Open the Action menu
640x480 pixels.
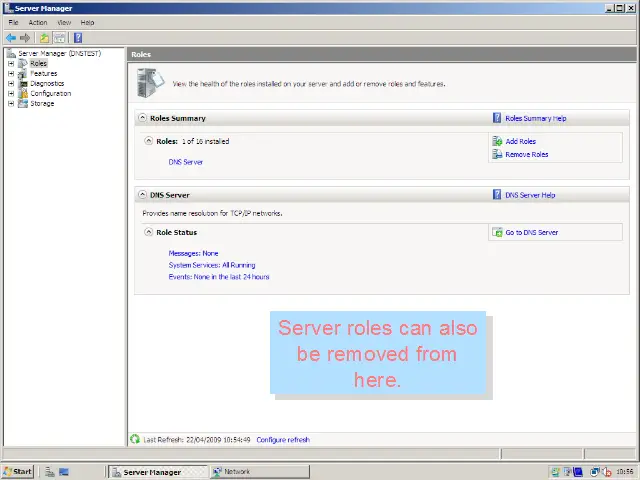38,22
